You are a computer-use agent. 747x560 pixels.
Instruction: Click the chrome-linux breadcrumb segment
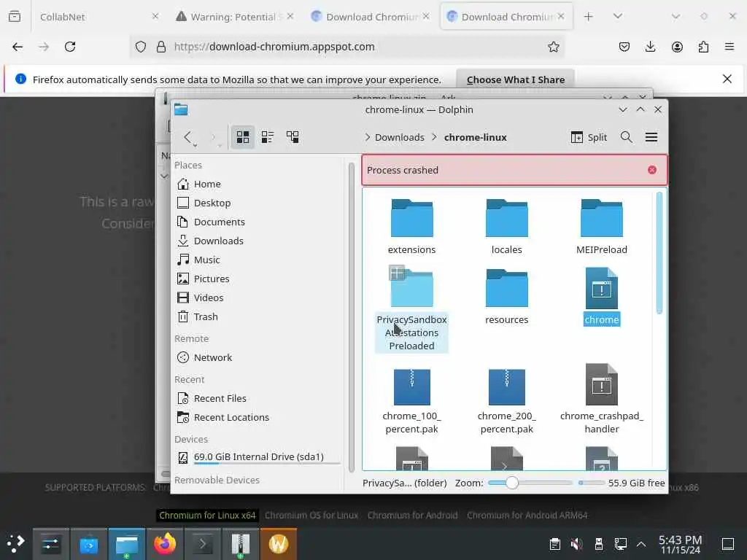coord(475,137)
